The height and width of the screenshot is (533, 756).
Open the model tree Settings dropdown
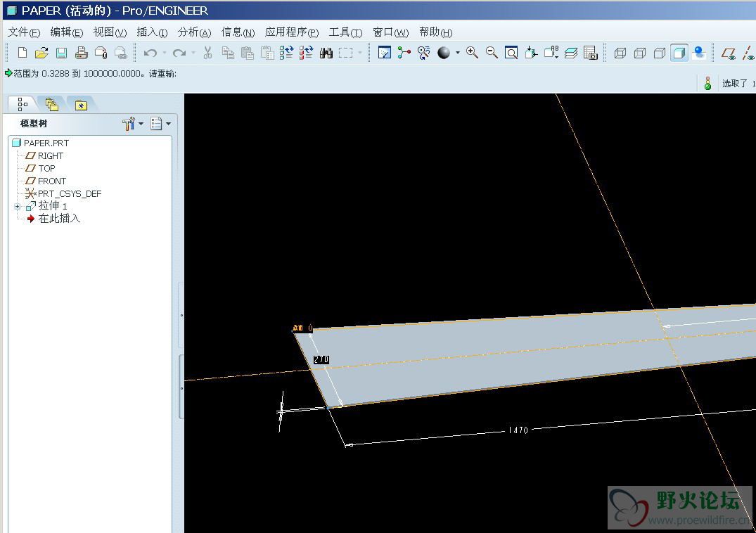(160, 124)
